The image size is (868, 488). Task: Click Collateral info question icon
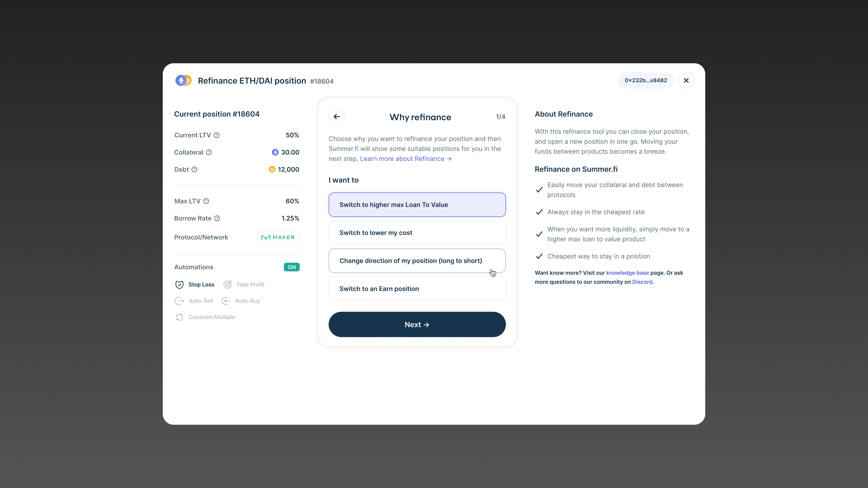coord(209,152)
